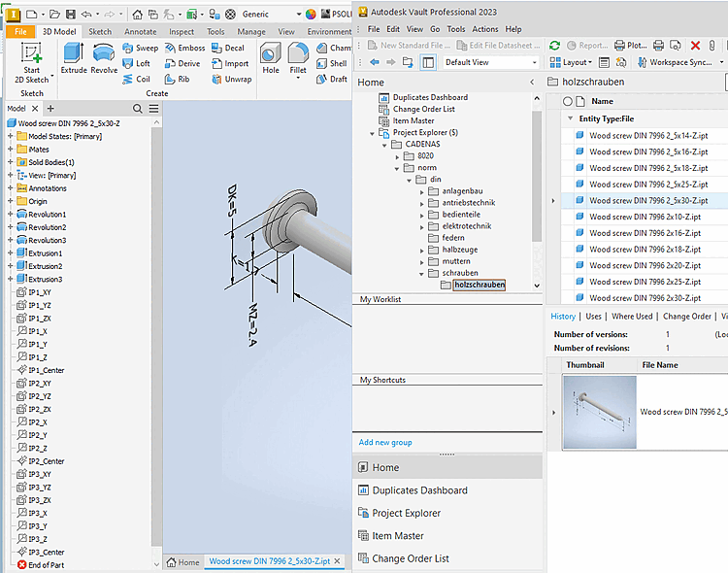Expand the Revolution1 feature node

[x=11, y=215]
